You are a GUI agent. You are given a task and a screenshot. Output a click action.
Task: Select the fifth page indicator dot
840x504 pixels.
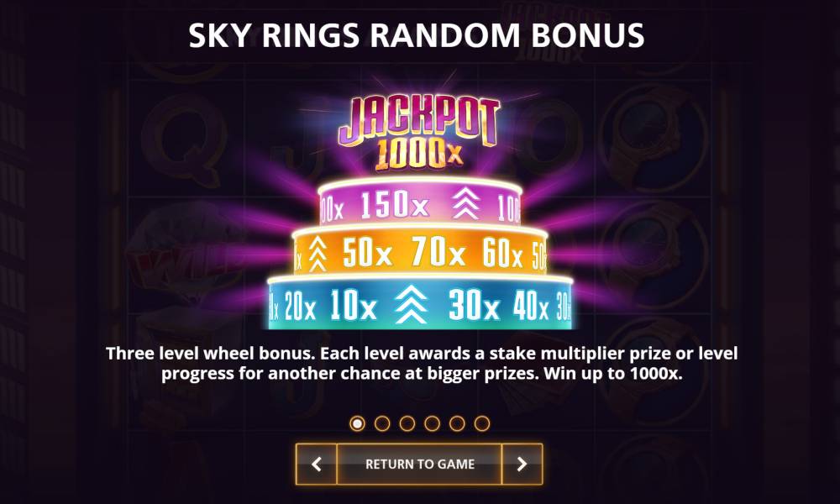click(x=457, y=423)
